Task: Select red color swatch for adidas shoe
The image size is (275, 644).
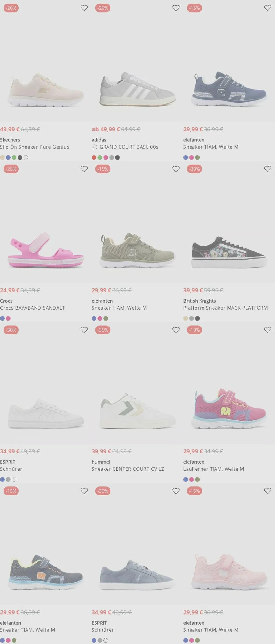Action: pos(94,158)
